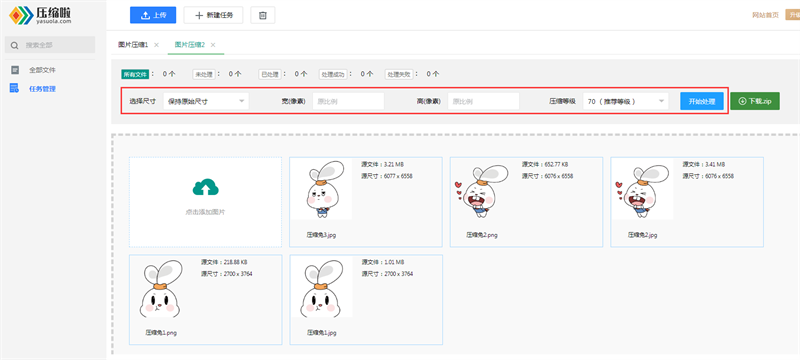Click the 搜索全部 search field
Screen dimensions: 800x360
(x=50, y=45)
